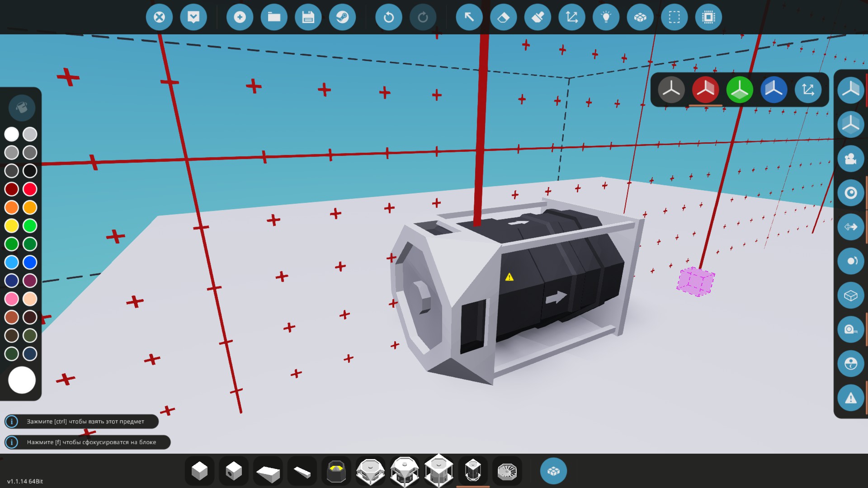Open the top toolbar chevron dropdown
Image resolution: width=868 pixels, height=488 pixels.
coord(193,17)
